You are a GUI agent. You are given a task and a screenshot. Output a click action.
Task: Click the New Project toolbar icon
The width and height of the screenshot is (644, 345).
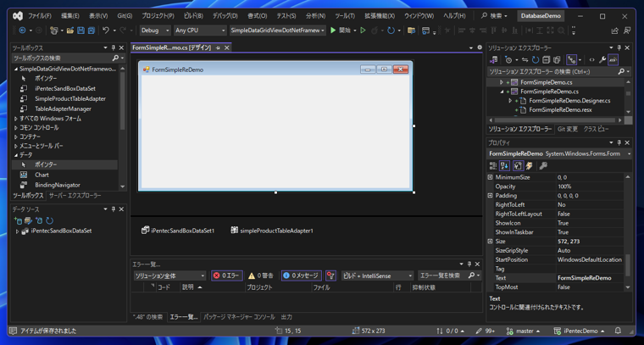(x=54, y=31)
